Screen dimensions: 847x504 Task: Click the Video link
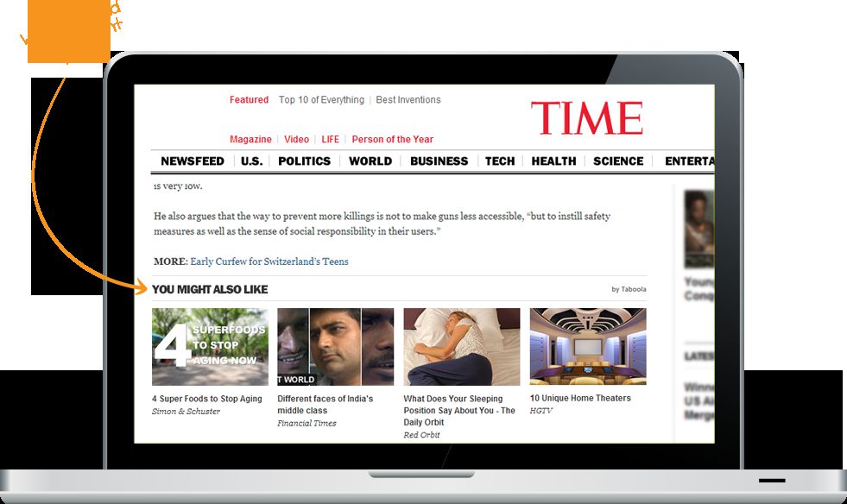click(x=296, y=139)
